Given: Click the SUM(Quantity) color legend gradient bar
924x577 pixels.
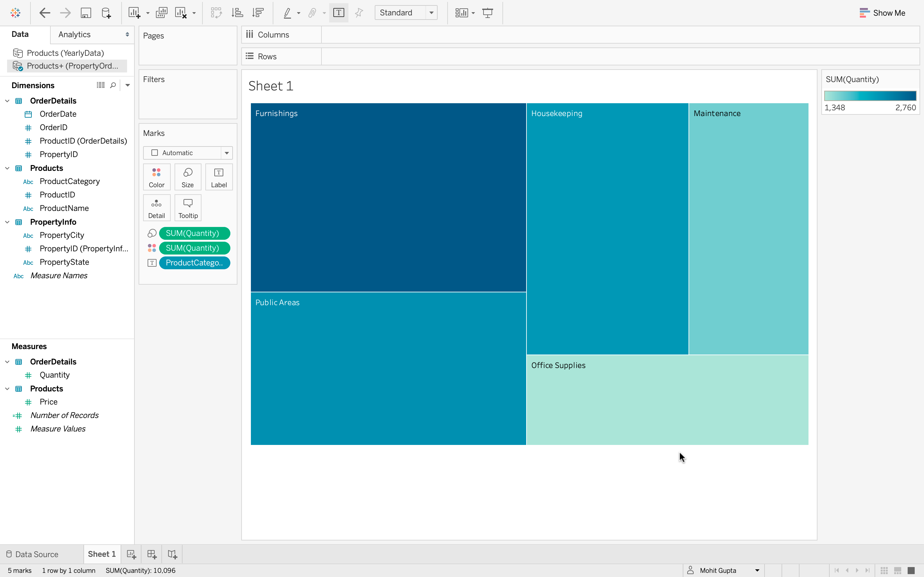Looking at the screenshot, I should coord(870,96).
